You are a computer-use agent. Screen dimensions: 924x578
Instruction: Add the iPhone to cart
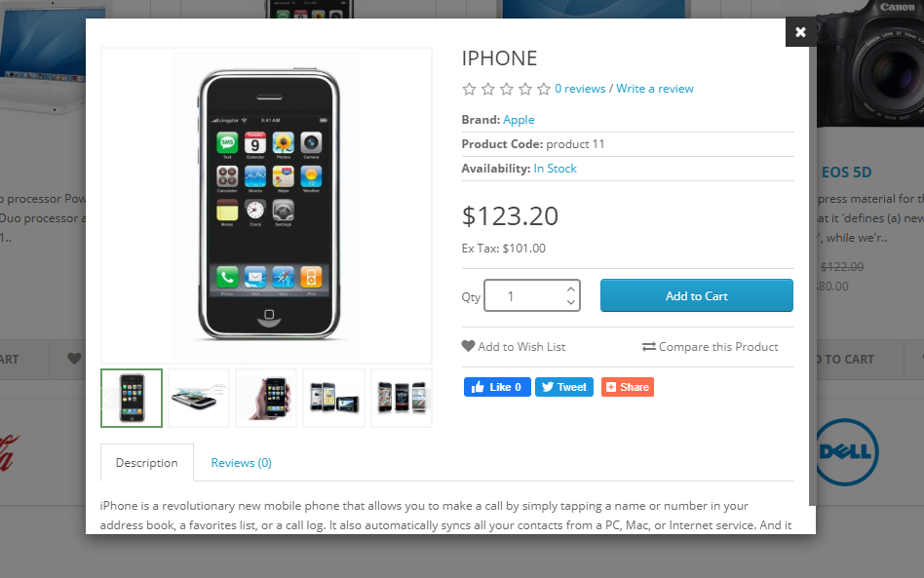697,295
